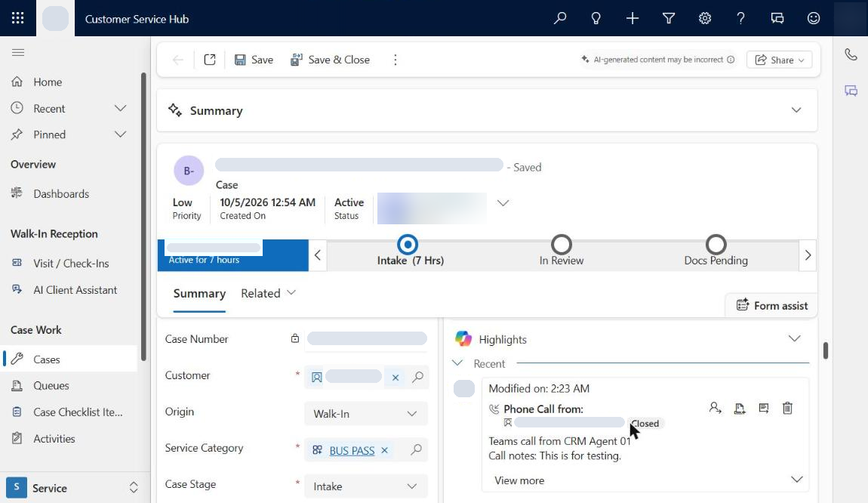Expand the Summary AI panel
Viewport: 868px width, 503px height.
[796, 110]
